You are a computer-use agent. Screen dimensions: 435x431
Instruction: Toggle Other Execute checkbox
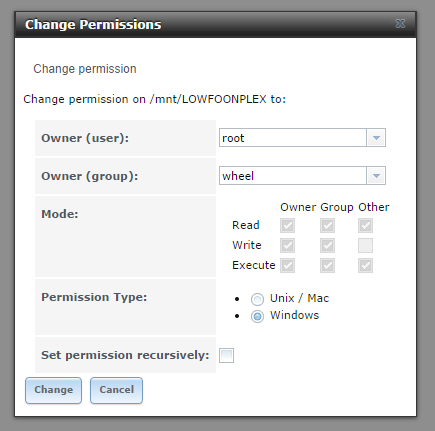pyautogui.click(x=365, y=266)
